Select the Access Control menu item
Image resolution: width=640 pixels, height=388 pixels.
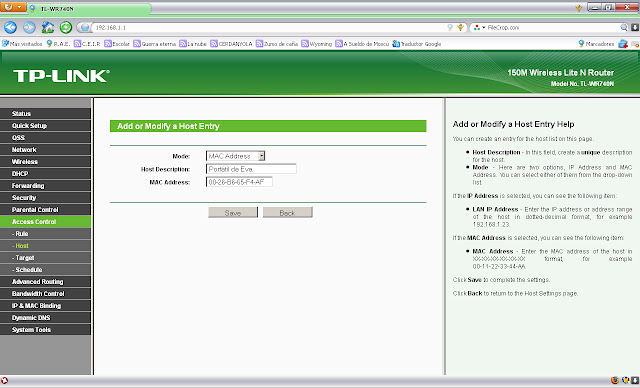(x=45, y=222)
